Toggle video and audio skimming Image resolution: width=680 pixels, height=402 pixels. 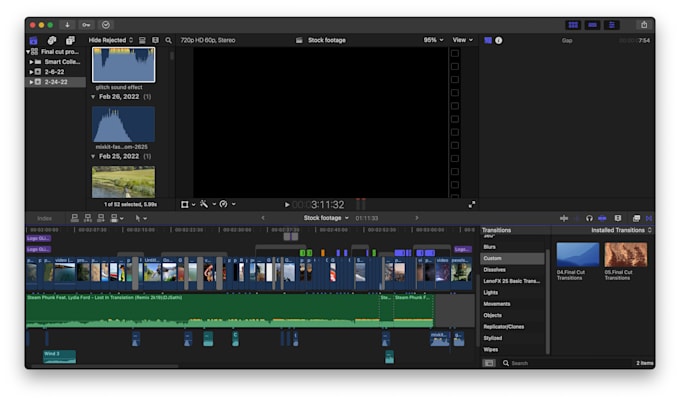pyautogui.click(x=564, y=218)
